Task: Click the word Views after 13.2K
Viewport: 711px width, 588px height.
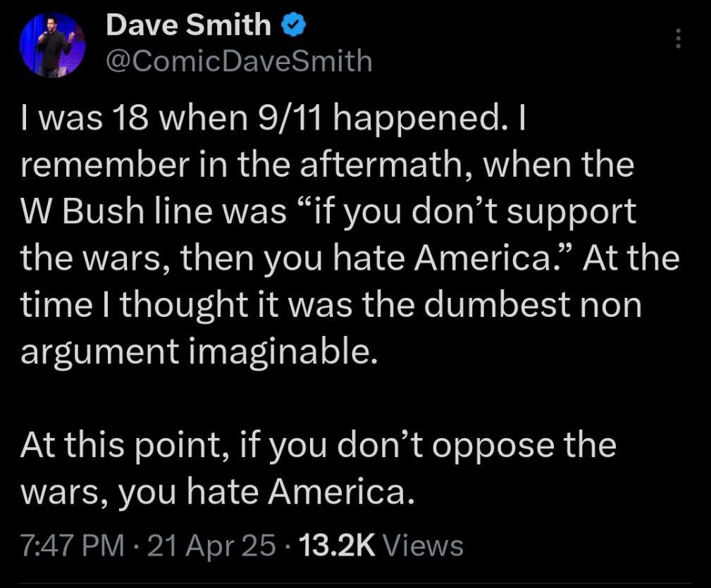Action: click(423, 545)
